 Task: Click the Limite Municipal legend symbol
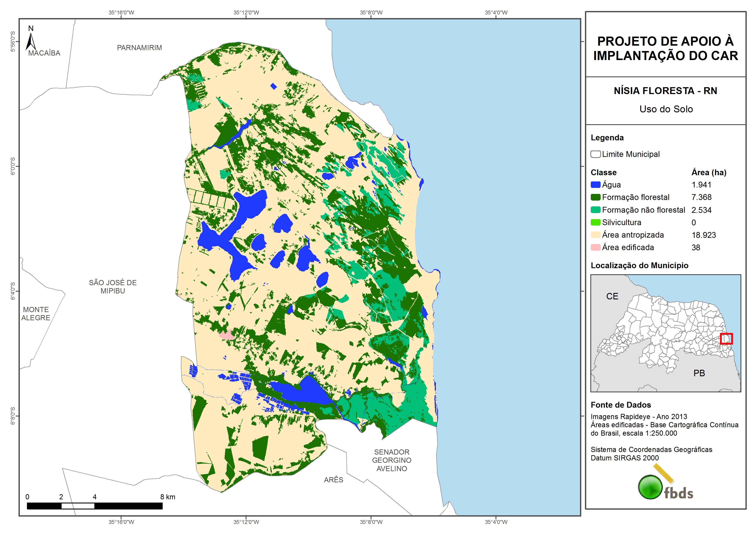point(595,154)
